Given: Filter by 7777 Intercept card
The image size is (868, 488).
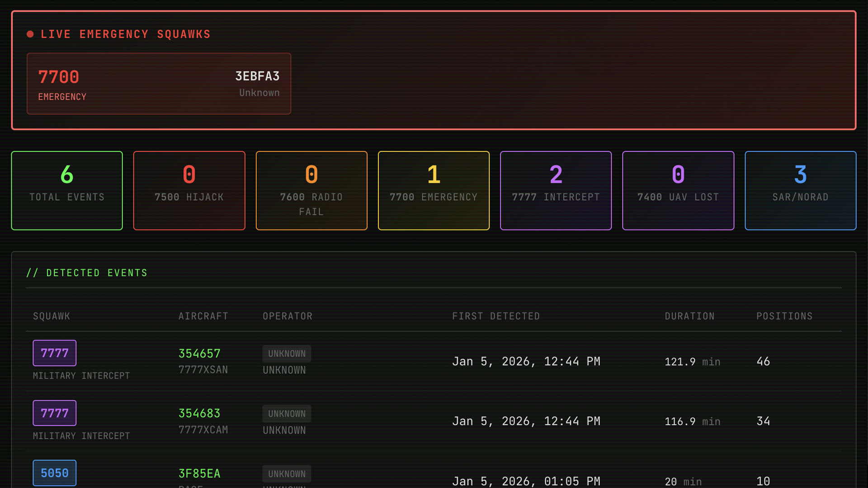Looking at the screenshot, I should [x=556, y=190].
